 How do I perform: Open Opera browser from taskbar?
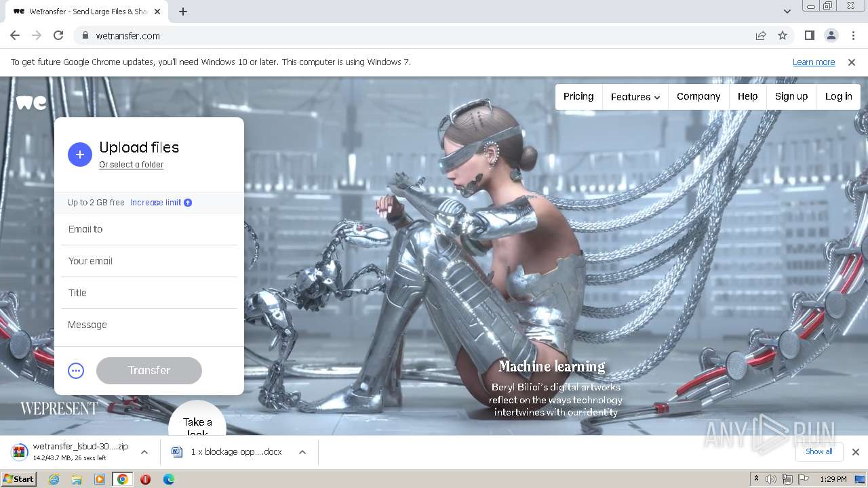(145, 479)
